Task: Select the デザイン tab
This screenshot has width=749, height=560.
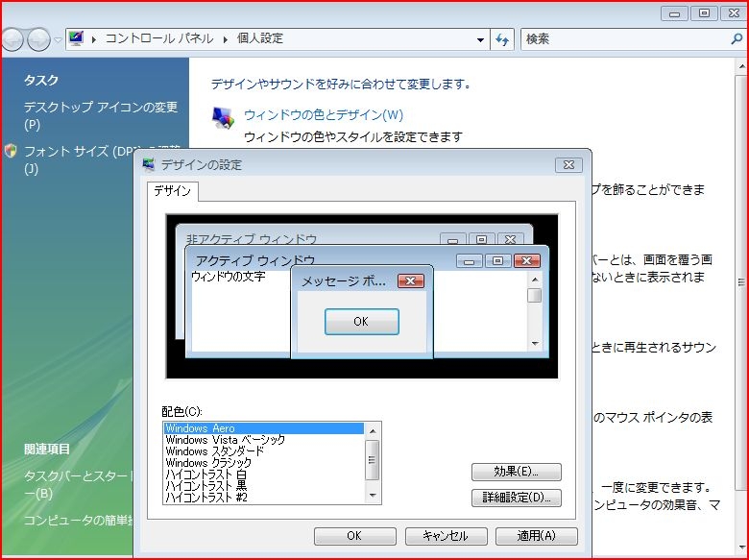Action: tap(173, 191)
